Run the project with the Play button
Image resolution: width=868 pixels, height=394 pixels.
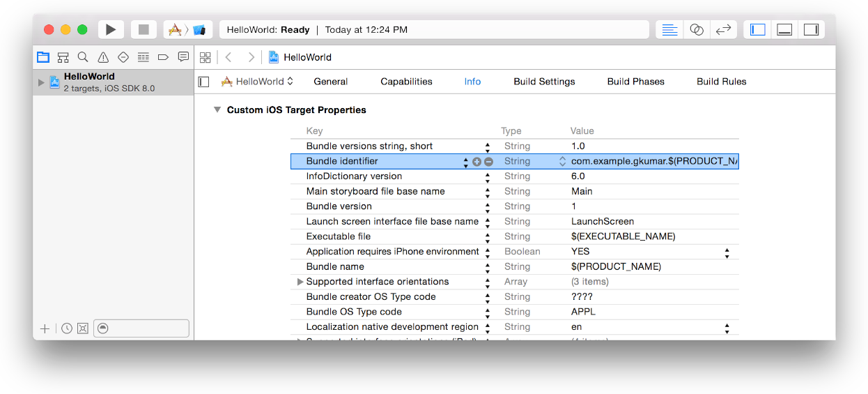(111, 29)
